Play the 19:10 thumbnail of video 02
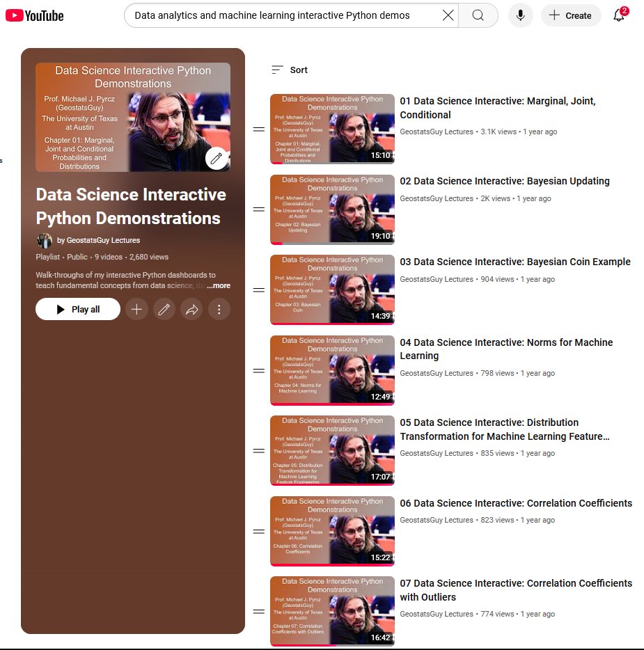 (332, 209)
